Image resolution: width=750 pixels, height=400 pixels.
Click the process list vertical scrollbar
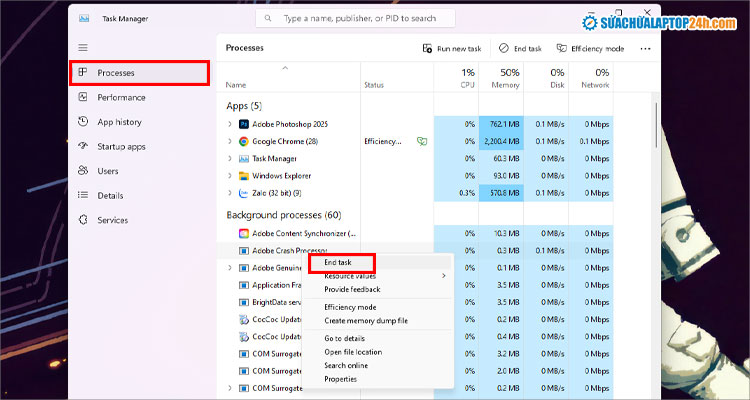coord(656,124)
